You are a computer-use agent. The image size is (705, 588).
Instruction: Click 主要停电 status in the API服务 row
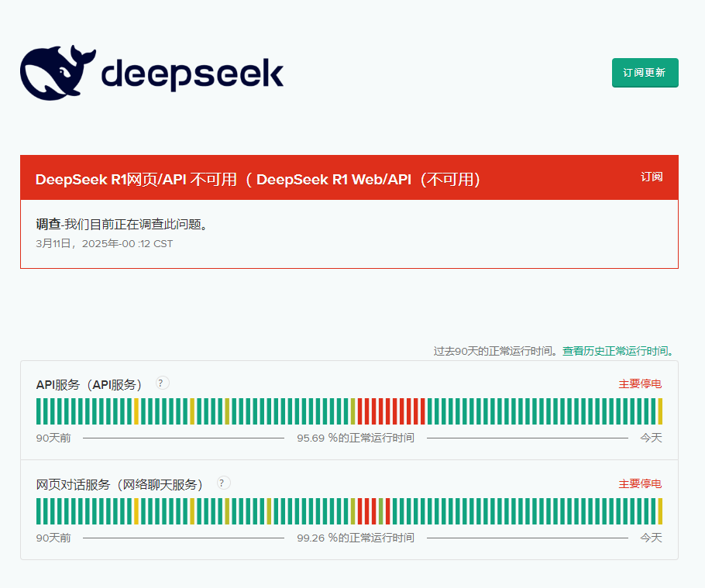point(640,384)
